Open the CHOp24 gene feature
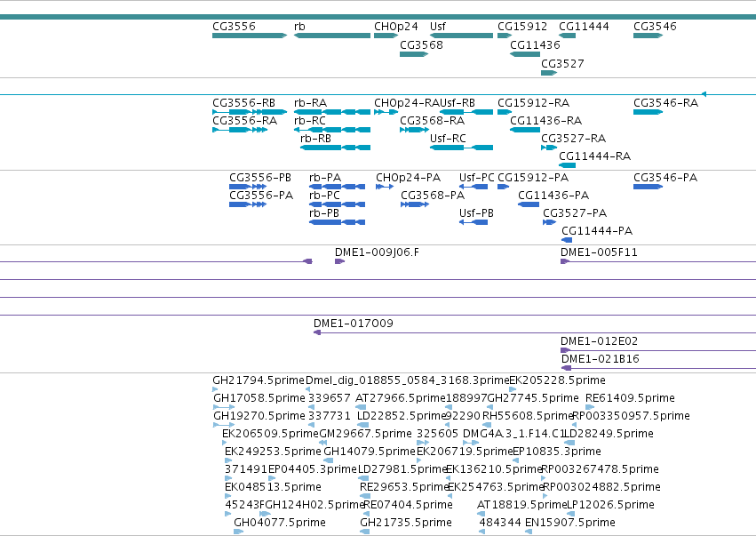 [x=386, y=36]
